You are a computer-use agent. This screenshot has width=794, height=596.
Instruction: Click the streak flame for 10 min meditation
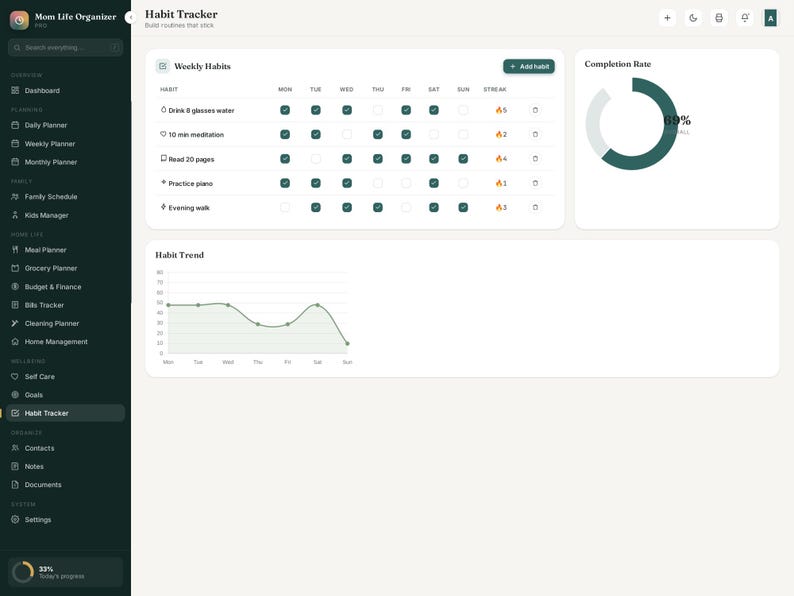501,134
